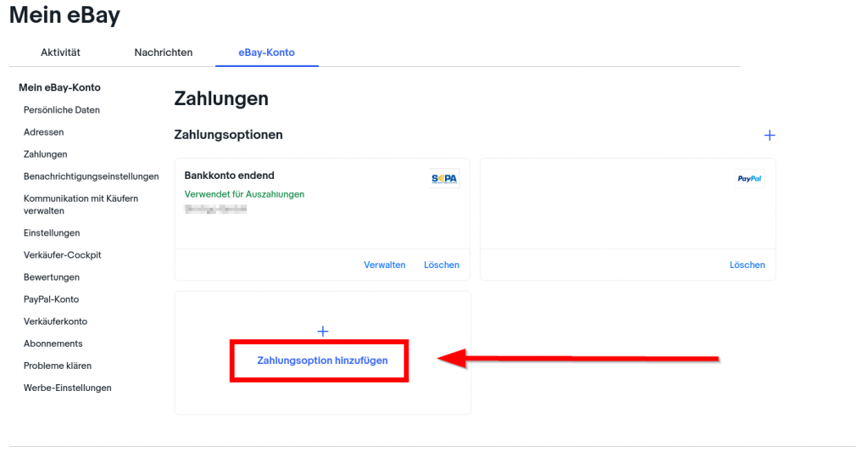Image resolution: width=868 pixels, height=458 pixels.
Task: Click the plus icon above Zahlungsoption hinzufügen
Action: 323,331
